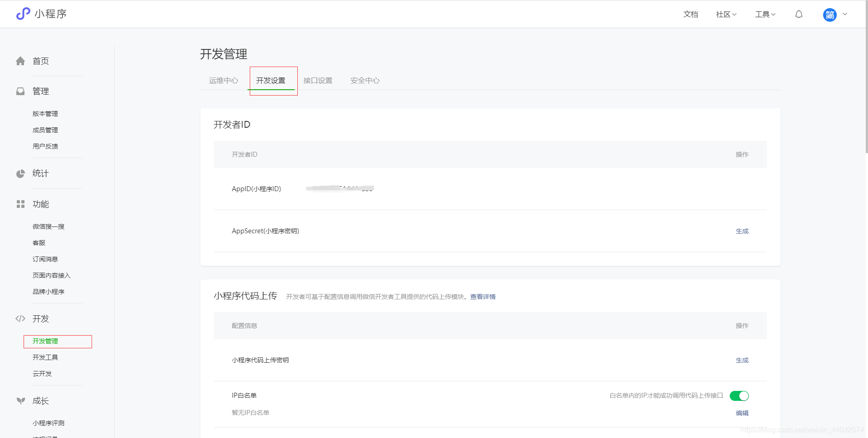Open 小程序评测 in the sidebar
The image size is (868, 438).
tap(48, 423)
